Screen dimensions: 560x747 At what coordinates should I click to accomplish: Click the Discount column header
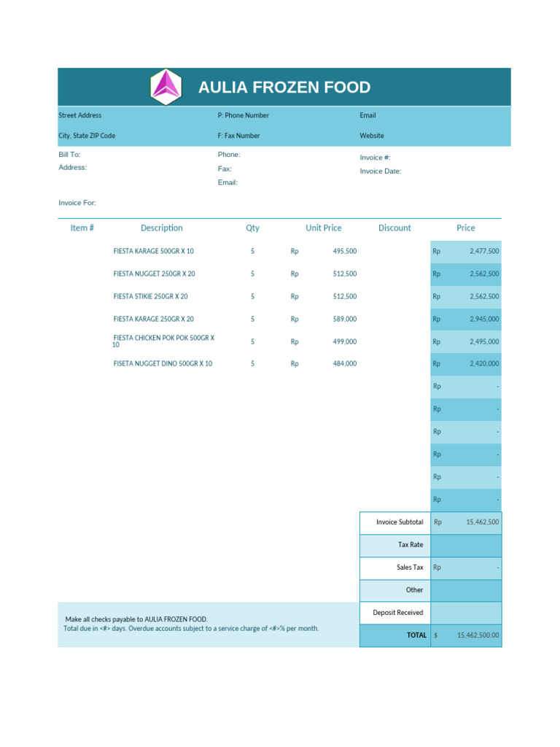[x=394, y=228]
